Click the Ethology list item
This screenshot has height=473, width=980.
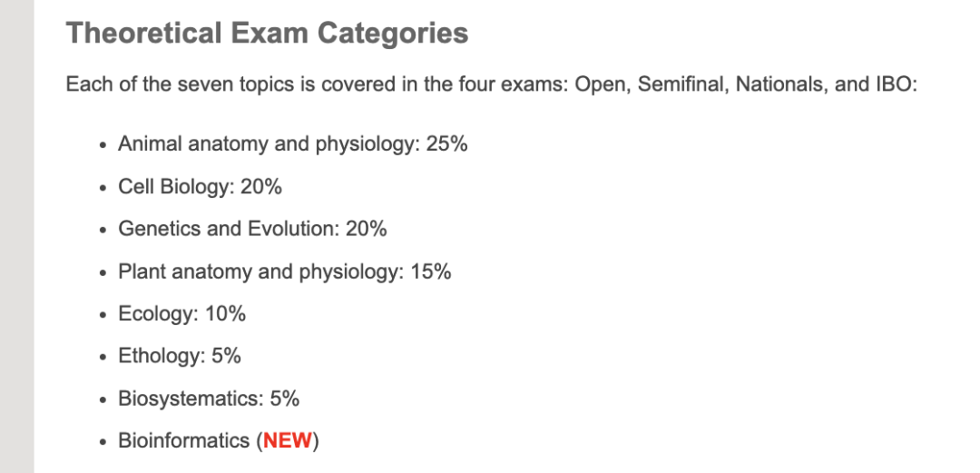tap(180, 356)
